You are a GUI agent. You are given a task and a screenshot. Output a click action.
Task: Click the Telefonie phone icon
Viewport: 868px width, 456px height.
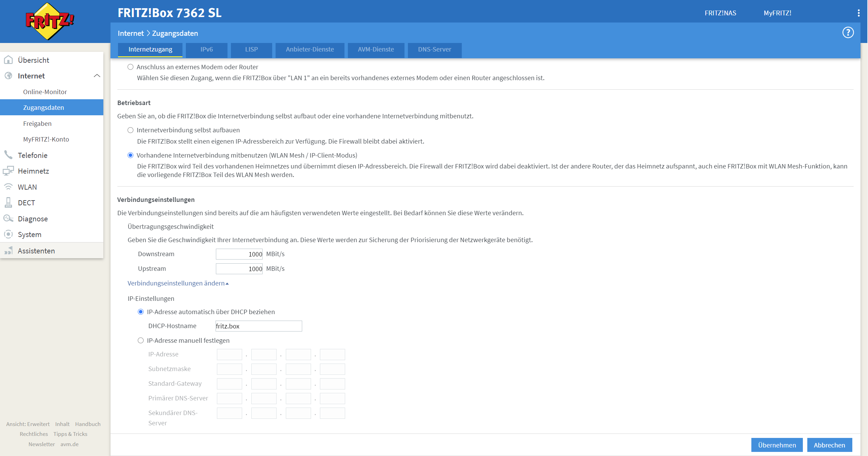9,155
